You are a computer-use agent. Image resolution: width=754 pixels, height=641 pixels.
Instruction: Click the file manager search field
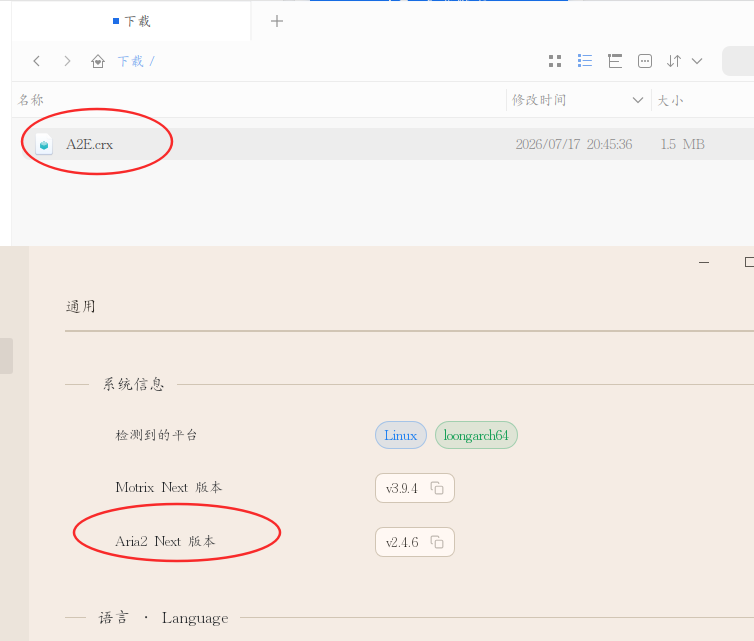738,61
